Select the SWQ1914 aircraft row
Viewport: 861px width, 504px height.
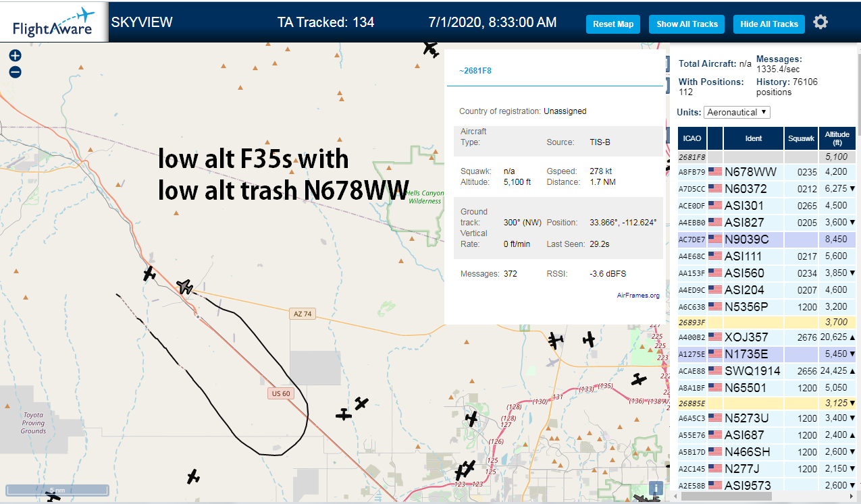[x=768, y=371]
